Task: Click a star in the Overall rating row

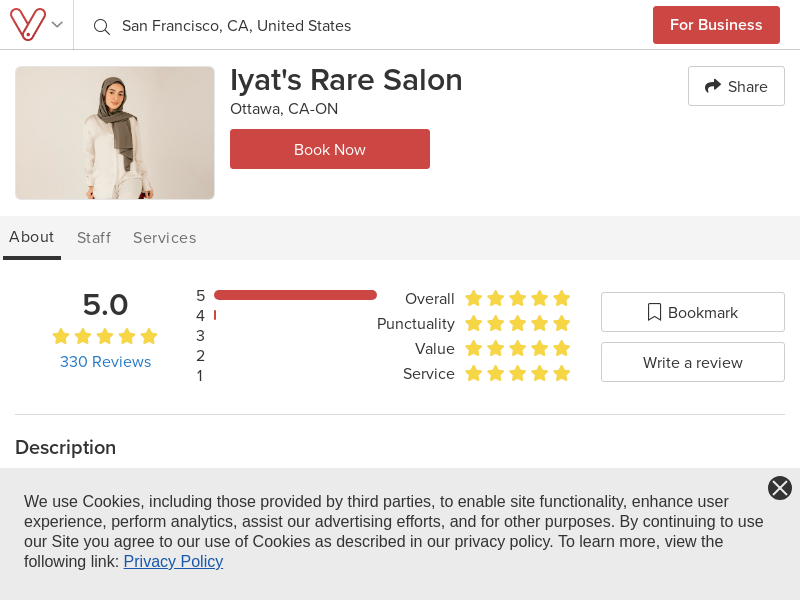Action: coord(517,298)
